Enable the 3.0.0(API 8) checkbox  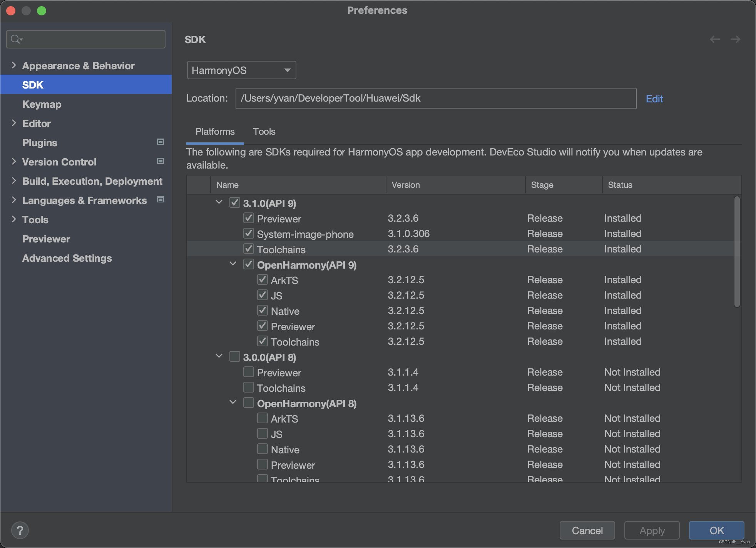[235, 357]
